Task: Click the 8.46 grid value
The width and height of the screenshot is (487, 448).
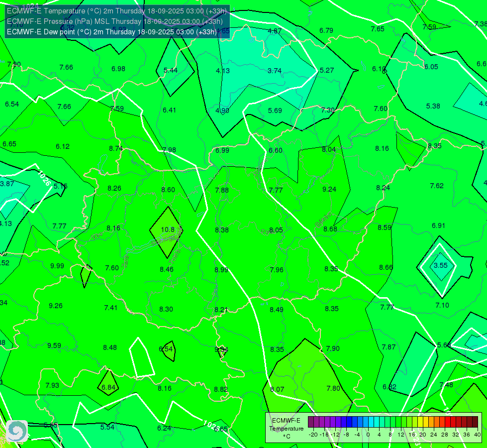Action: tap(167, 269)
